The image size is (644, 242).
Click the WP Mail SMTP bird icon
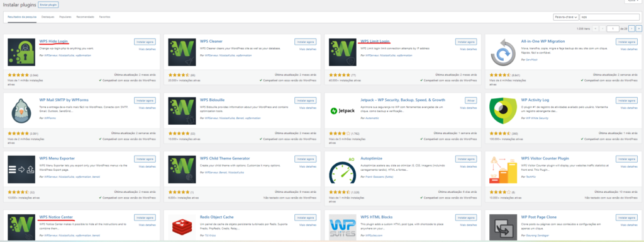[x=21, y=111]
